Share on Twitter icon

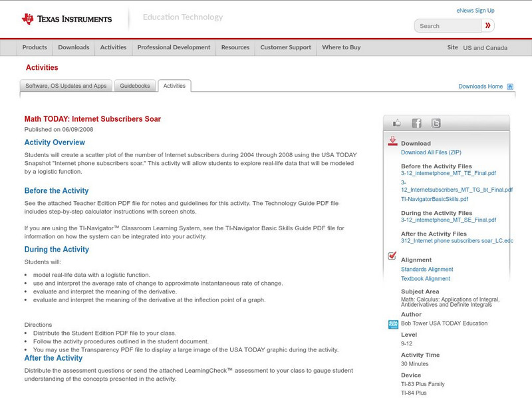(x=436, y=123)
